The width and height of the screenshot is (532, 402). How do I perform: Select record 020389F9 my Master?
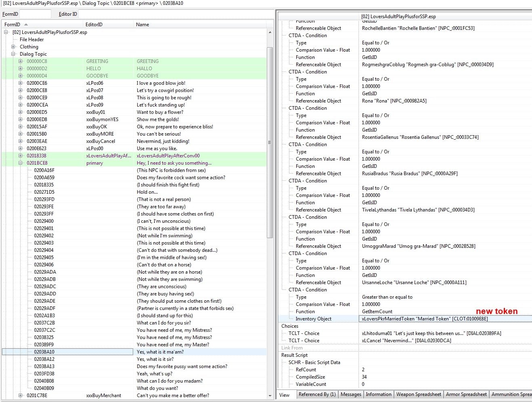click(134, 345)
